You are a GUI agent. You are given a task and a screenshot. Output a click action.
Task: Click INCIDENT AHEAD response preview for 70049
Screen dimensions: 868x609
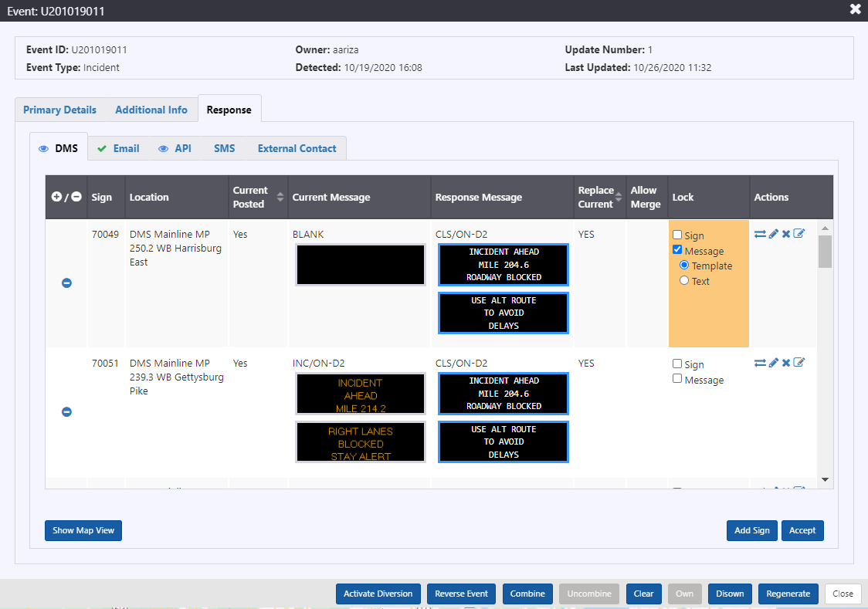tap(504, 265)
